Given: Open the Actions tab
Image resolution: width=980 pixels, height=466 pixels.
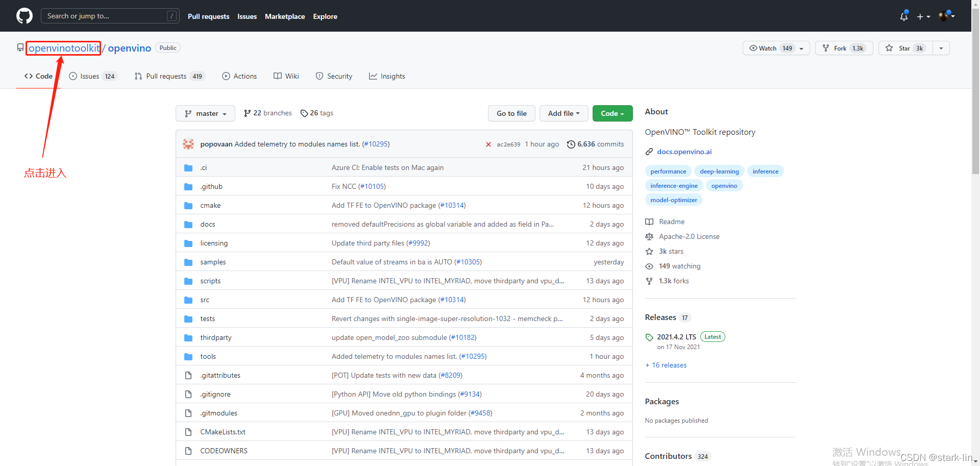Looking at the screenshot, I should (x=239, y=76).
